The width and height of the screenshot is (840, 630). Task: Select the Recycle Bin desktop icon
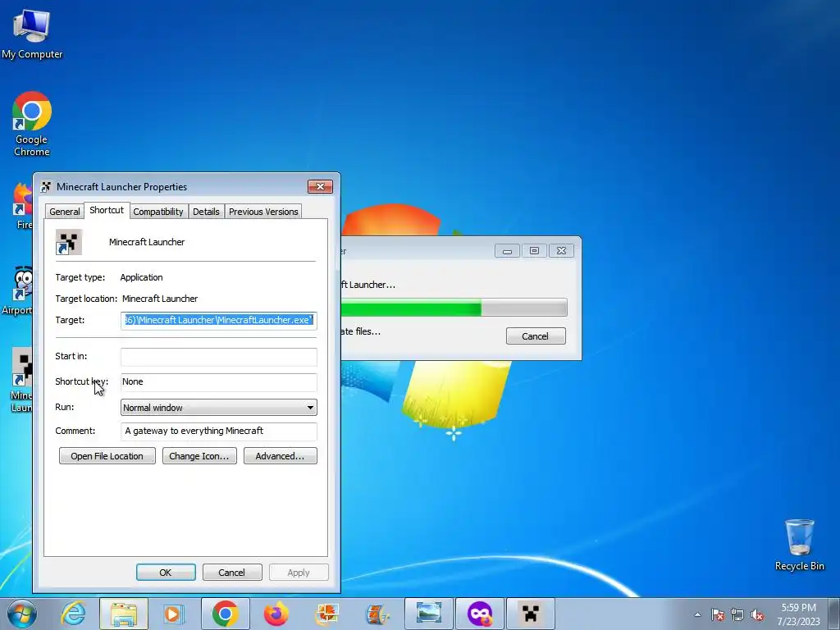pos(799,545)
